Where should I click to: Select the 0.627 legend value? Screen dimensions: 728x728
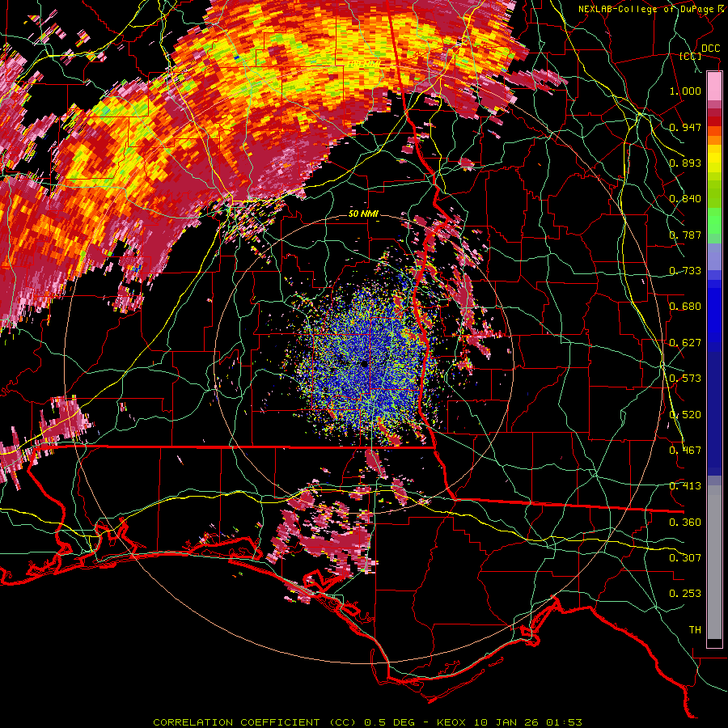pyautogui.click(x=685, y=343)
